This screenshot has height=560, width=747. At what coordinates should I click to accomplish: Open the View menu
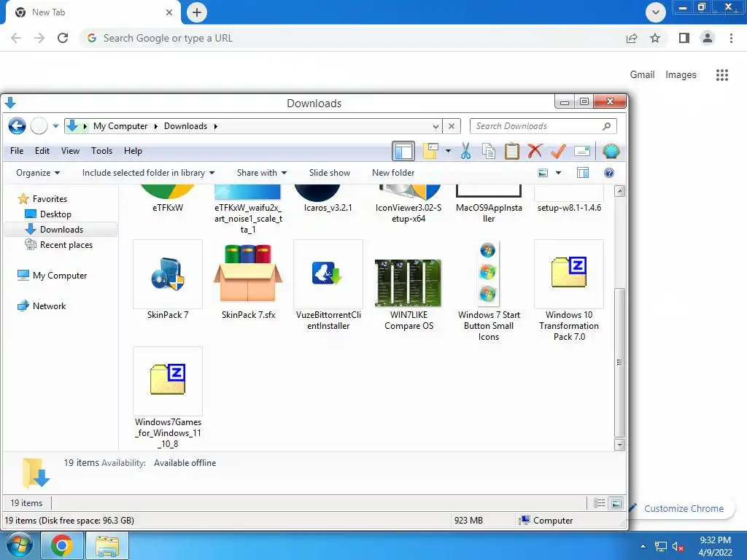pyautogui.click(x=70, y=151)
